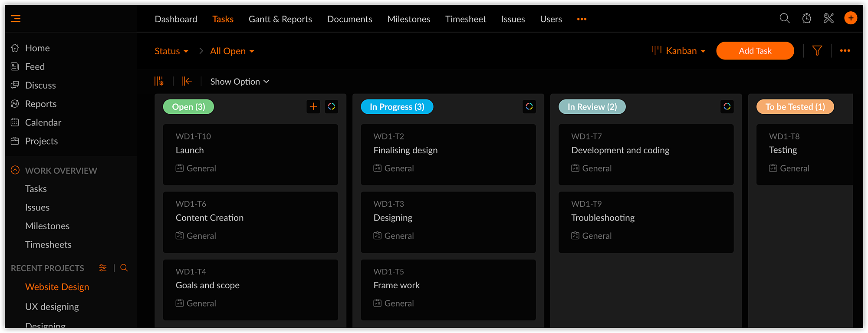The width and height of the screenshot is (868, 333).
Task: Open the task filter funnel icon
Action: pos(817,51)
